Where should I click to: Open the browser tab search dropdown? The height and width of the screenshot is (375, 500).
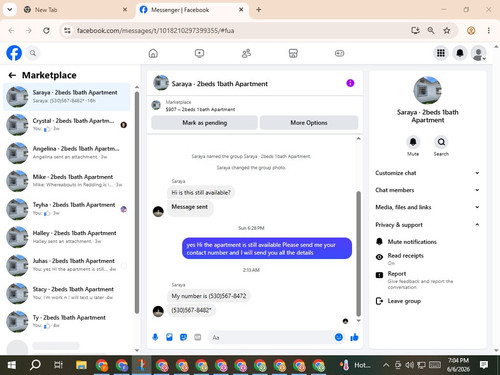click(x=10, y=10)
